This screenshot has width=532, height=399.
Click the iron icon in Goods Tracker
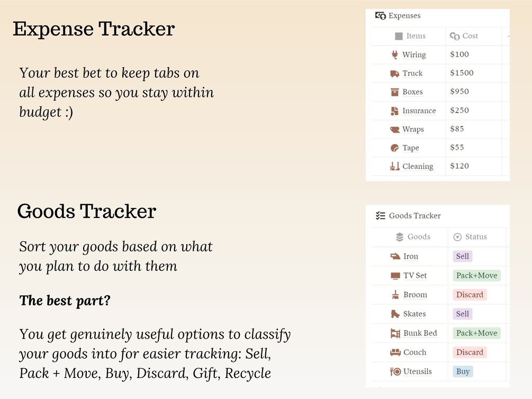click(x=395, y=256)
